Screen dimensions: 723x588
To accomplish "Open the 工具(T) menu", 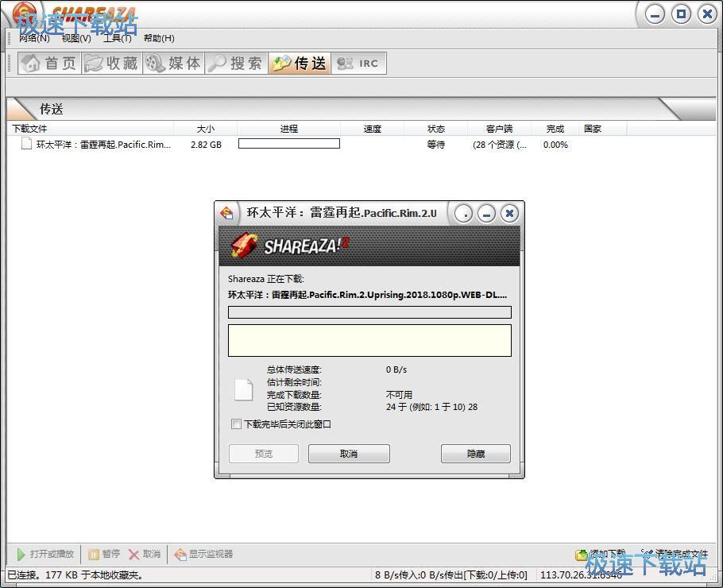I will [x=117, y=38].
